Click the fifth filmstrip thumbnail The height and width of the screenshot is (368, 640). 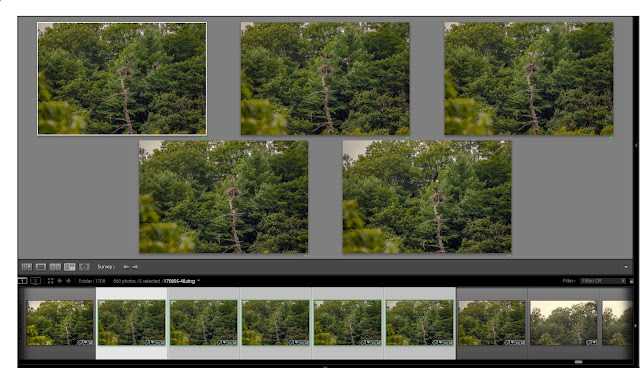tap(347, 323)
